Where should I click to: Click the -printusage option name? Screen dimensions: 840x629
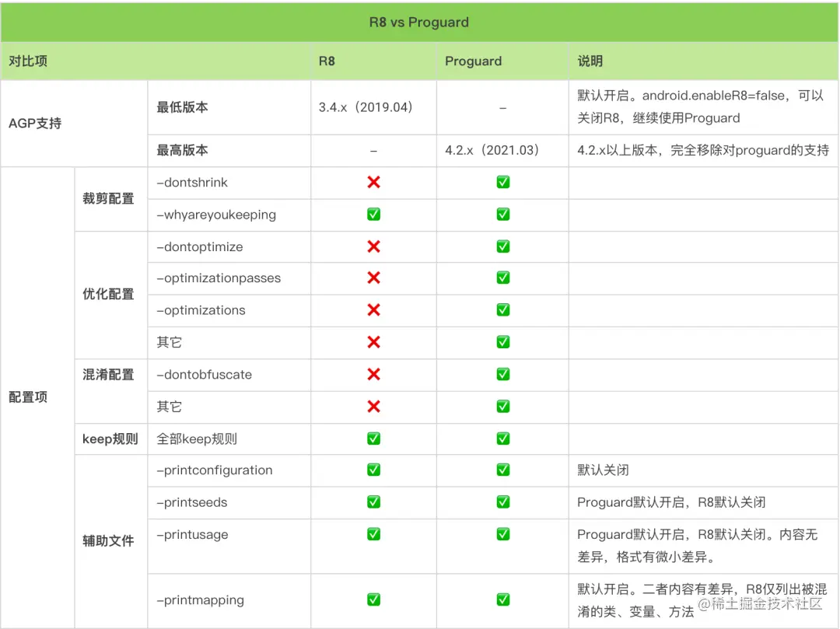(x=192, y=534)
